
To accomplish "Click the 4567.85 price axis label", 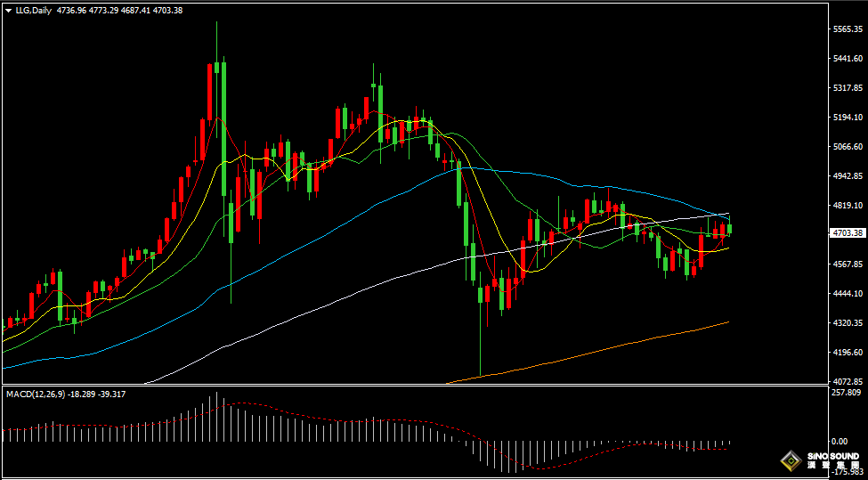I will click(x=848, y=264).
